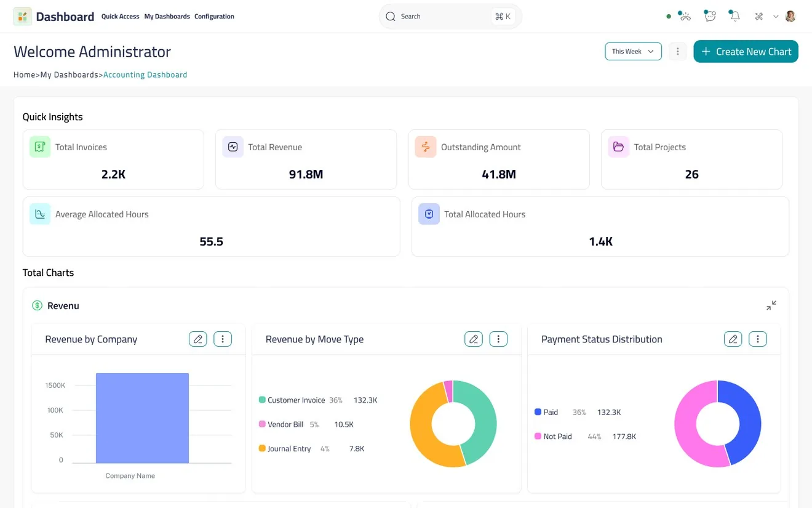
Task: Expand the chevron next to the profile avatar
Action: tap(776, 17)
